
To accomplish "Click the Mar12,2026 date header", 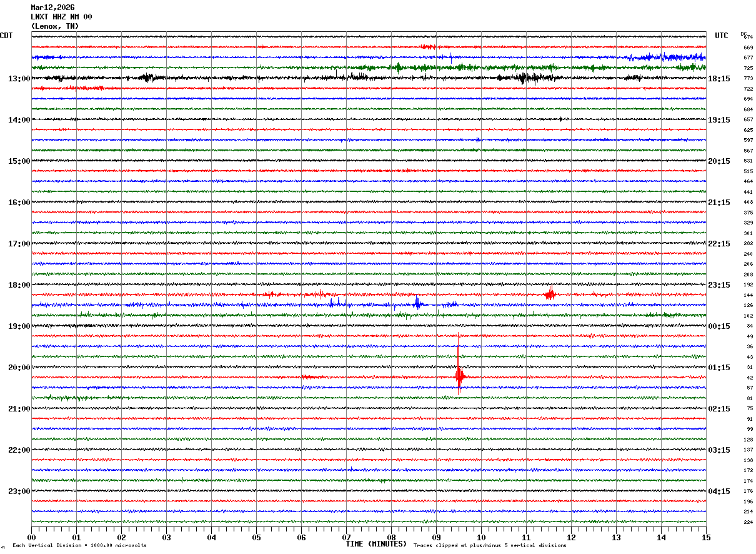I will coord(52,8).
